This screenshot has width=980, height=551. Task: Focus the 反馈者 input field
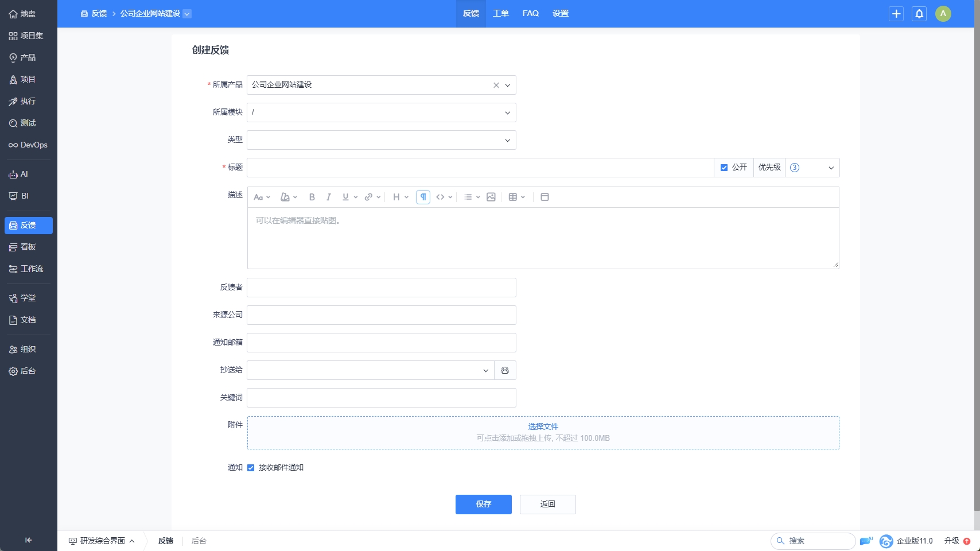pyautogui.click(x=382, y=288)
